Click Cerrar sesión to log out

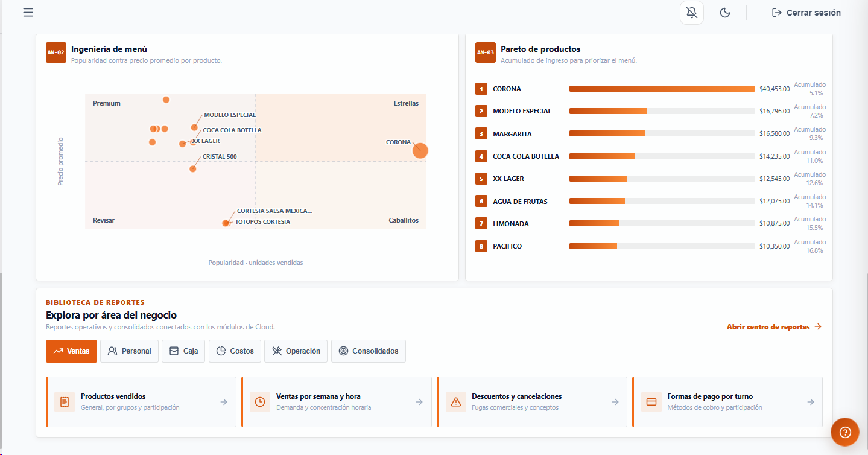pyautogui.click(x=806, y=13)
